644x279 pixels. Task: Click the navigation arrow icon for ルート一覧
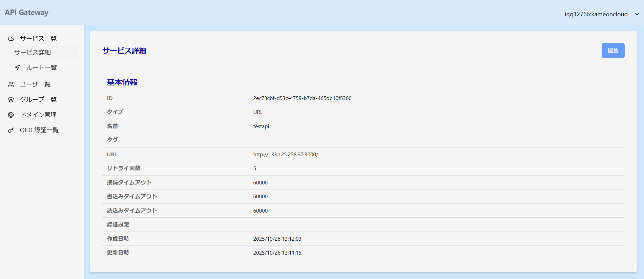[17, 67]
